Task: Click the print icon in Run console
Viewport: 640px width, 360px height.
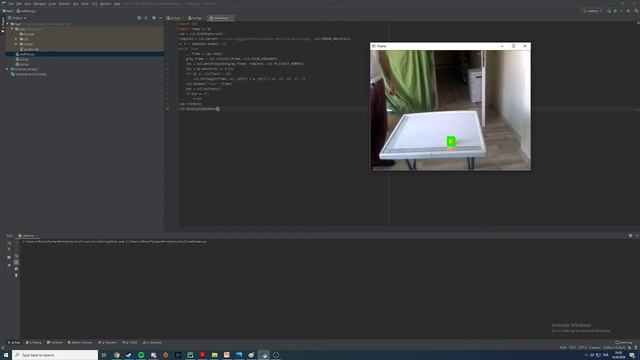Action: tap(16, 269)
